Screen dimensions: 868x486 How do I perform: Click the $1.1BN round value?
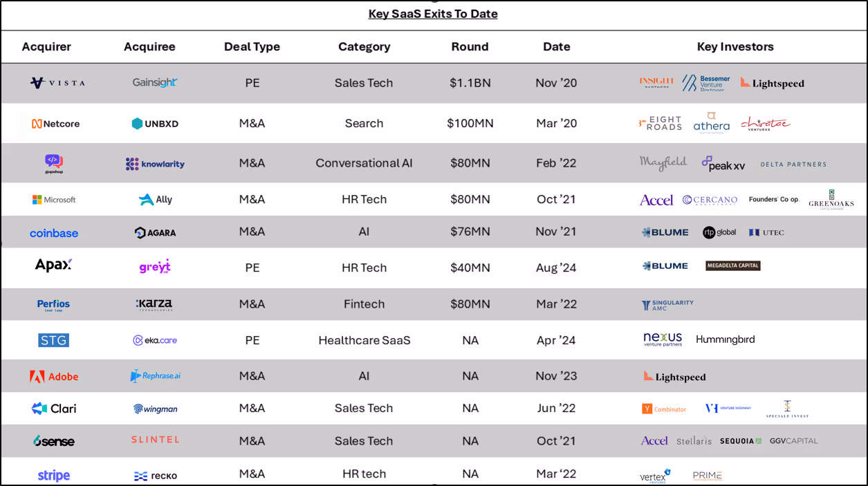tap(470, 83)
